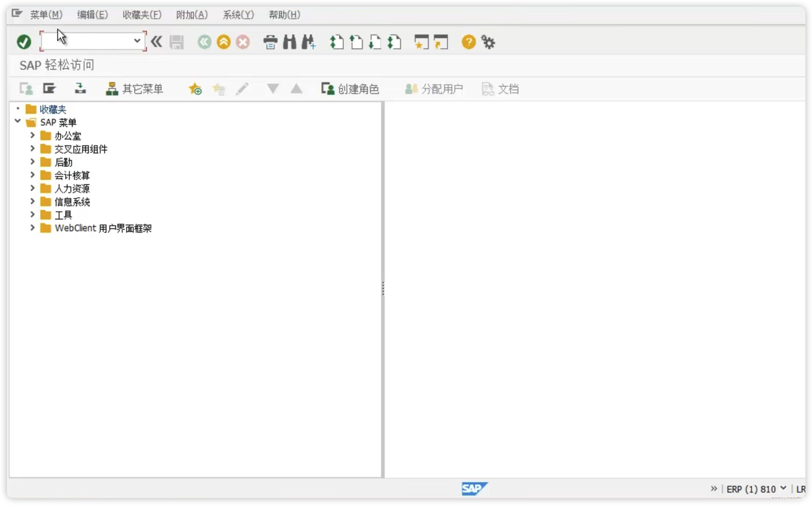812x505 pixels.
Task: Click the 其它菜单 button
Action: coord(134,89)
